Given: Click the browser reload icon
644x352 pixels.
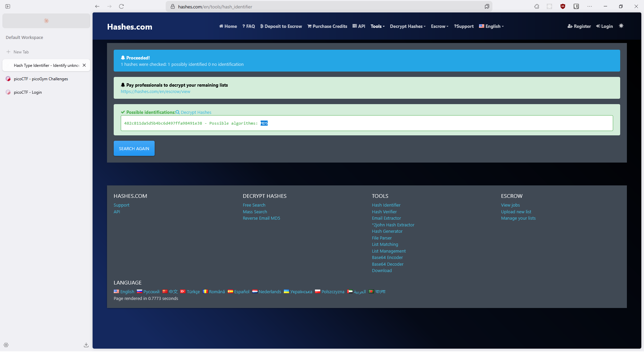Looking at the screenshot, I should 121,6.
